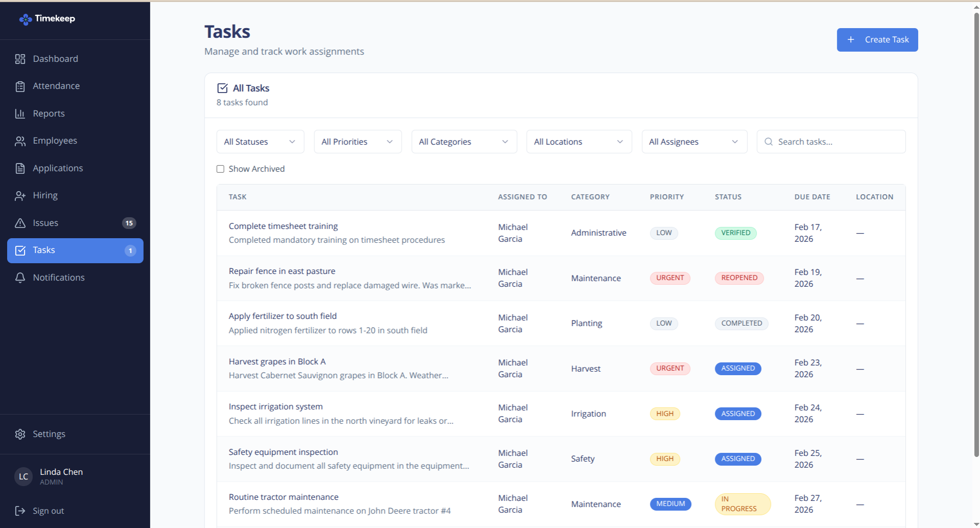Open the All Statuses dropdown
980x528 pixels.
(x=260, y=142)
